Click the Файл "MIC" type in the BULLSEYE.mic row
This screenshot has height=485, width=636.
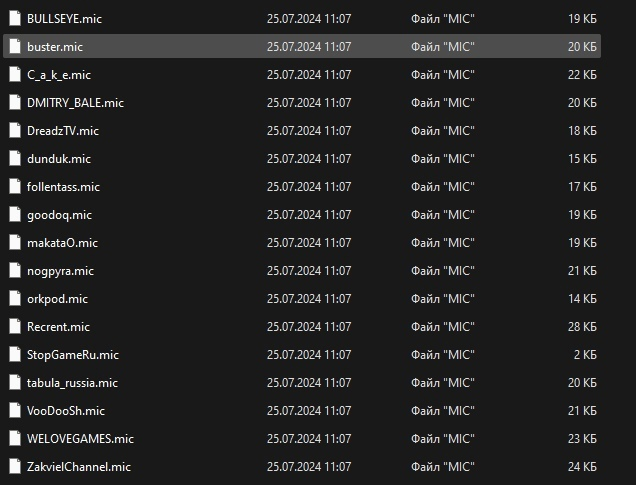443,19
